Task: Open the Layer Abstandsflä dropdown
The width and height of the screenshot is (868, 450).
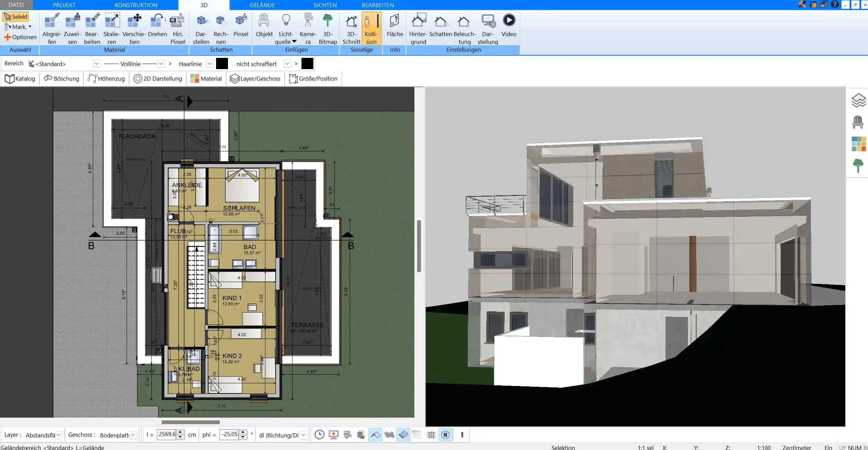Action: tap(59, 435)
